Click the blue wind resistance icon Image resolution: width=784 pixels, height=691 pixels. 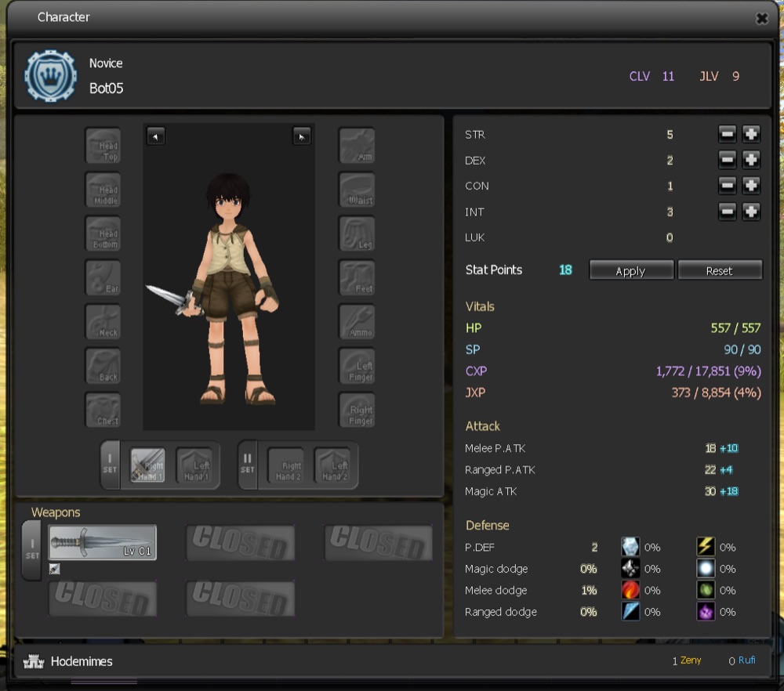coord(630,612)
